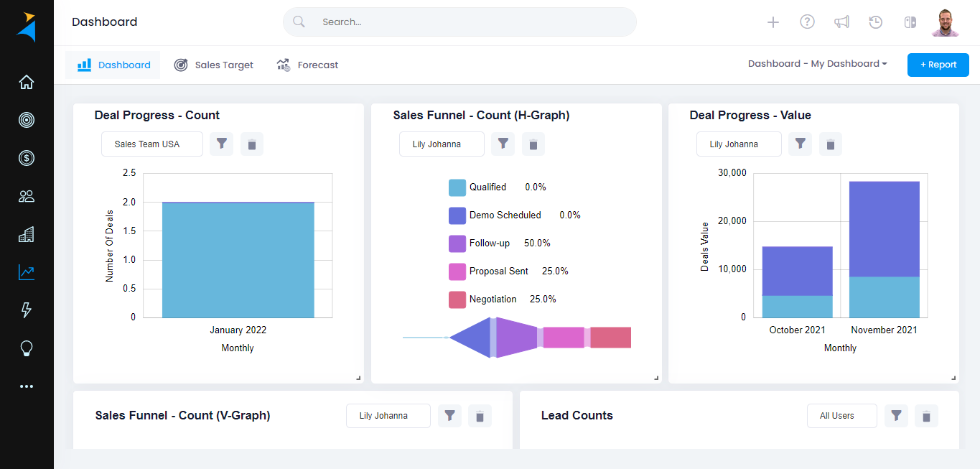This screenshot has width=980, height=469.
Task: Click the Automation lightning icon in the sidebar
Action: coord(26,310)
